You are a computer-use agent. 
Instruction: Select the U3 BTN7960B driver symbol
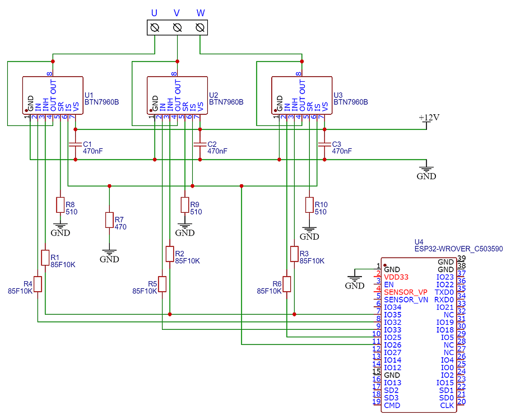coord(301,95)
